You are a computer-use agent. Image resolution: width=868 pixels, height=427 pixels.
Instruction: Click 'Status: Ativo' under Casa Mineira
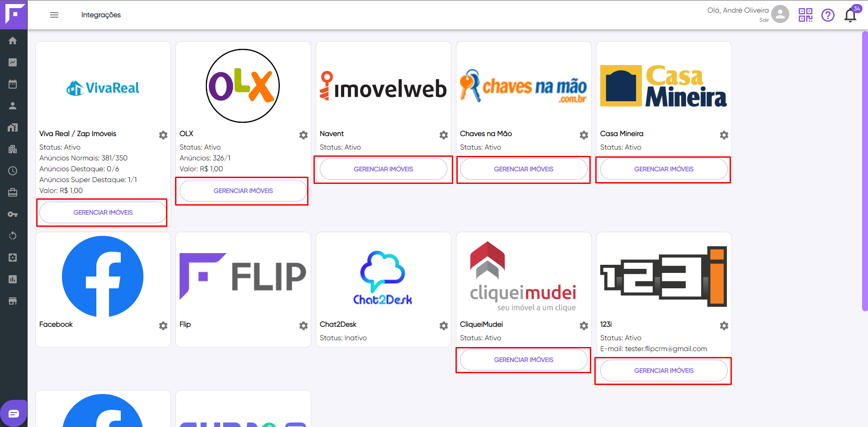coord(621,147)
